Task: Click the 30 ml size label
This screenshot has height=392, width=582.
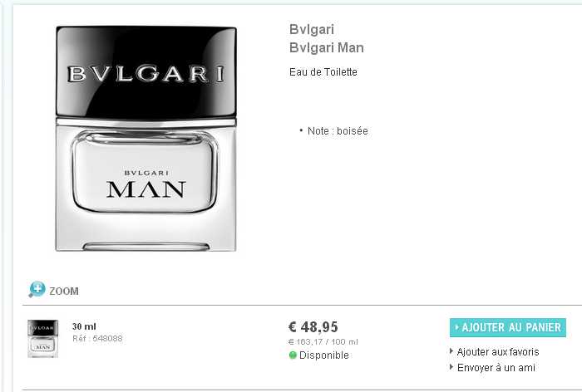Action: 84,326
